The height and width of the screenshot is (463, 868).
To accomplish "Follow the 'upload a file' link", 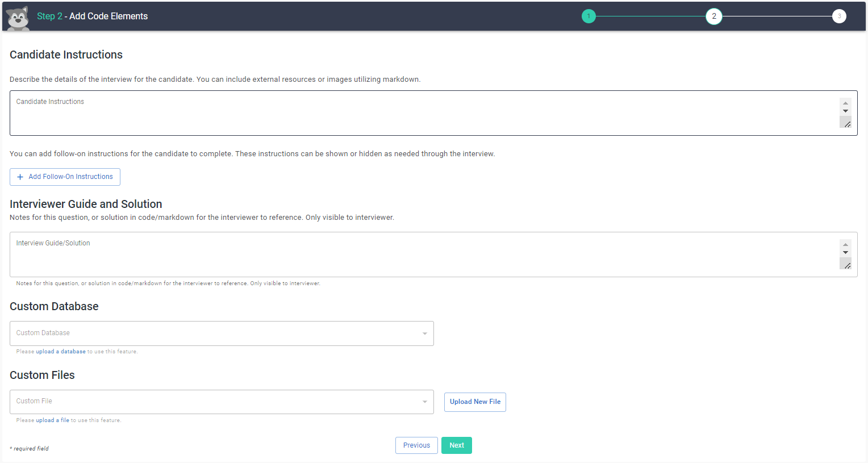I will point(52,420).
